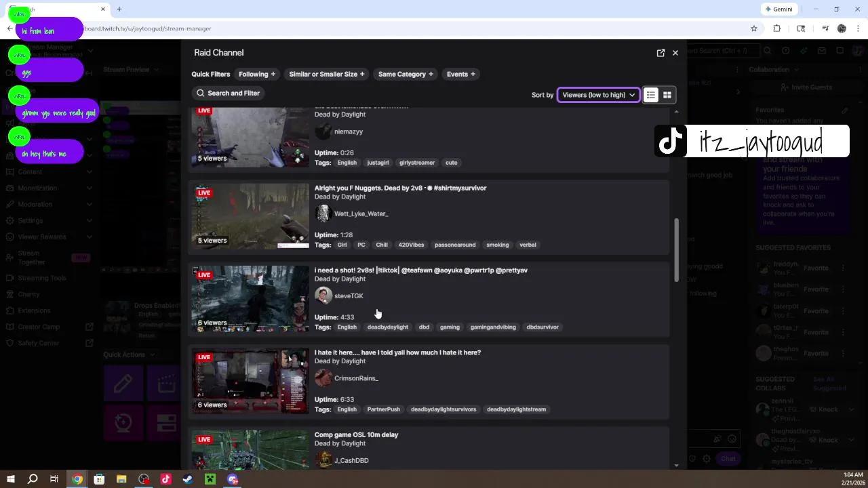868x488 pixels.
Task: Click the results list scrollbar thumb
Action: point(676,250)
